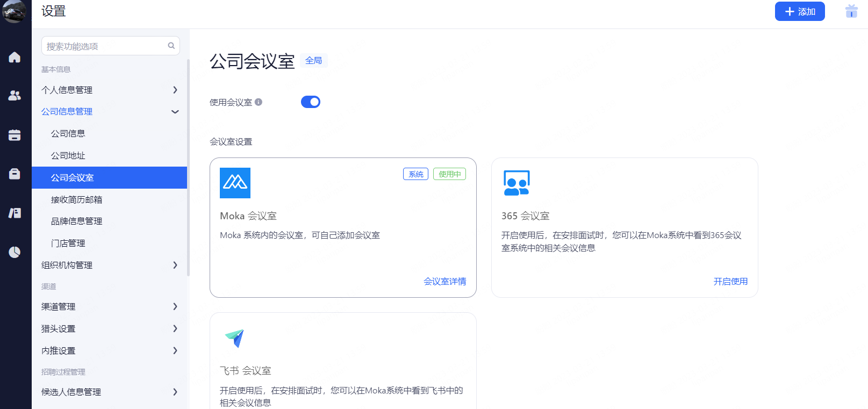Open the pie chart reports icon
Screen dimensions: 868x409
[x=15, y=252]
